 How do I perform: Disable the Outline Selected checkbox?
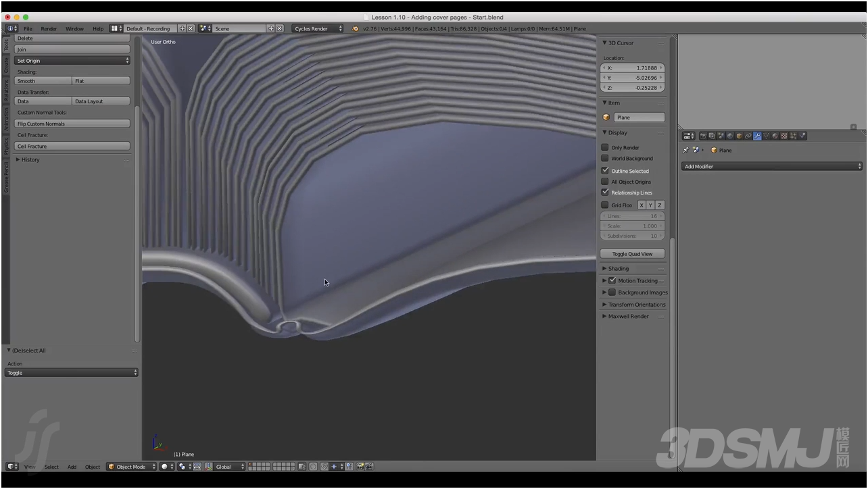pyautogui.click(x=605, y=170)
